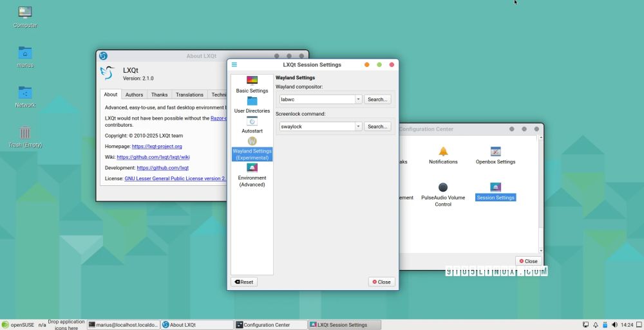644x330 pixels.
Task: Click the Version: 2.1.0 text
Action: (x=138, y=78)
